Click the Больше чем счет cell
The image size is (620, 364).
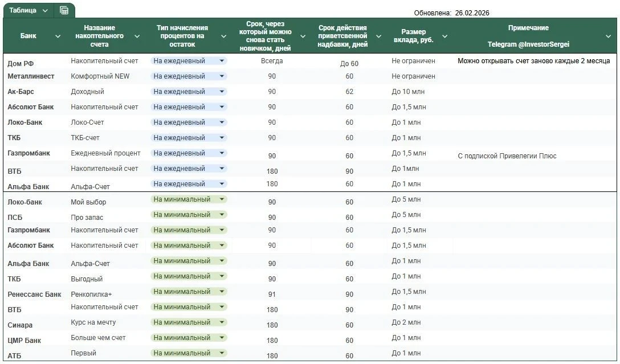coord(98,338)
